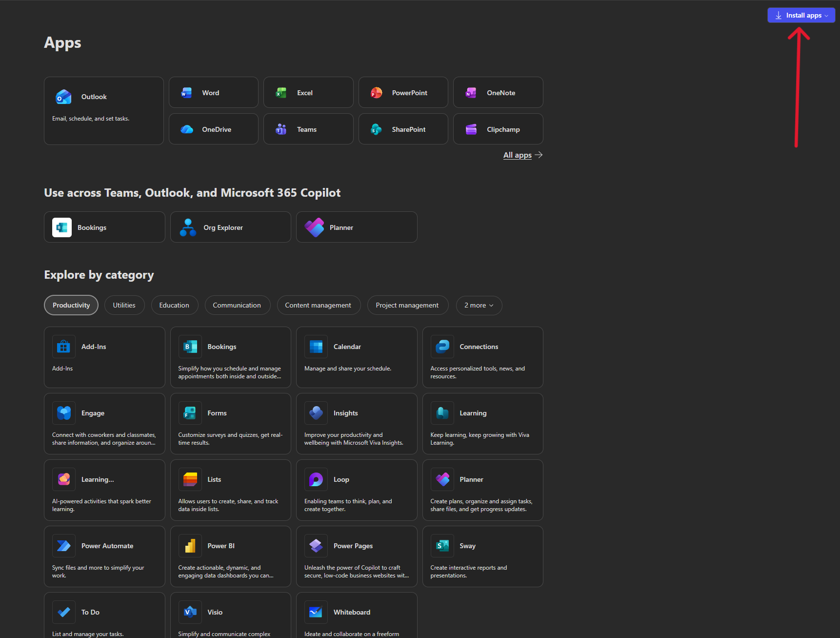Launch Teams from its icon
840x638 pixels.
(x=281, y=129)
